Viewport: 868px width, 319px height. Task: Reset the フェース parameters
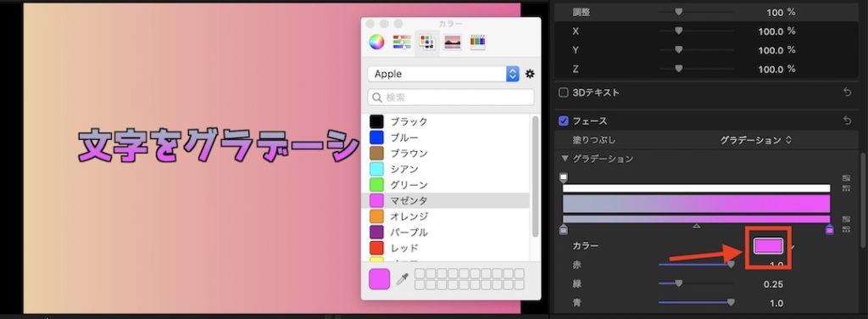[847, 120]
